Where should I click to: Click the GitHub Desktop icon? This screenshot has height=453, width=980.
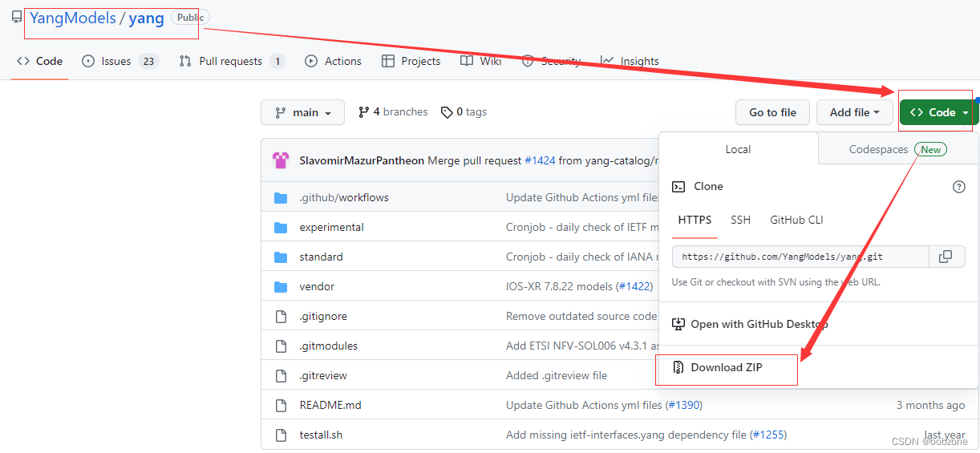(678, 324)
